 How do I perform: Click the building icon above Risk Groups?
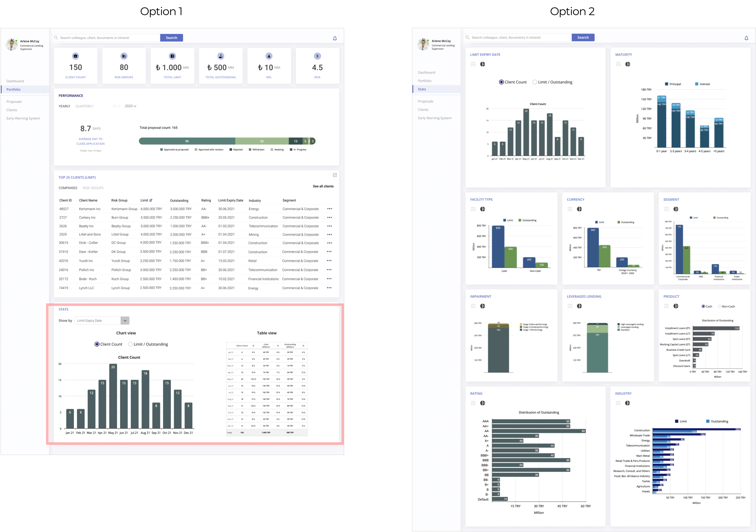(x=124, y=56)
